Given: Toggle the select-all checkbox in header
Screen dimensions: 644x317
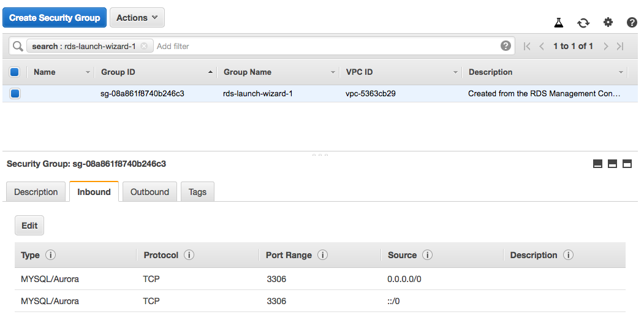Looking at the screenshot, I should coord(15,72).
